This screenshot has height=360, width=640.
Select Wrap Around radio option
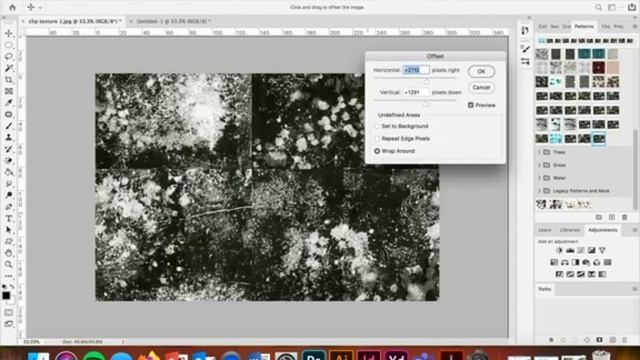click(377, 151)
